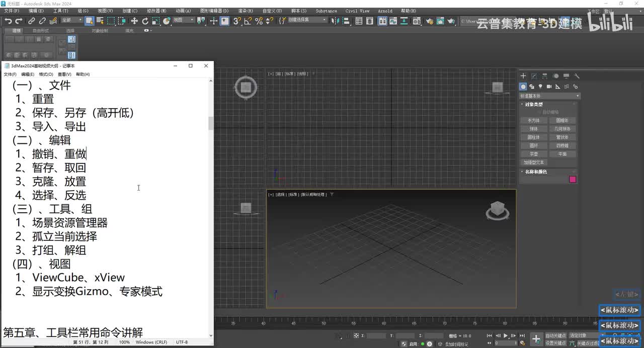Open the 工具(T) menu in 3ds Max
The height and width of the screenshot is (348, 644).
60,11
